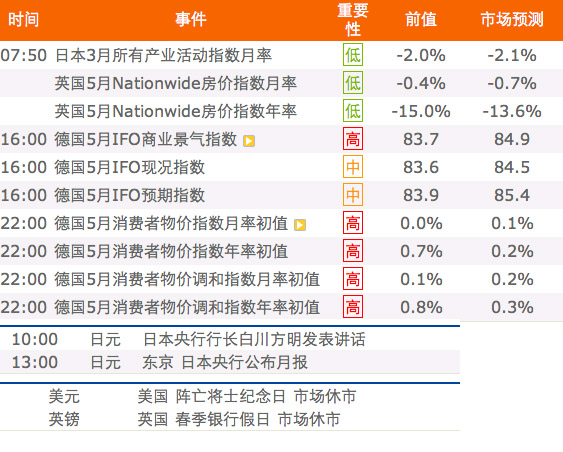563x452 pixels.
Task: Click the 中 badge for IFO预期指数
Action: (x=353, y=195)
